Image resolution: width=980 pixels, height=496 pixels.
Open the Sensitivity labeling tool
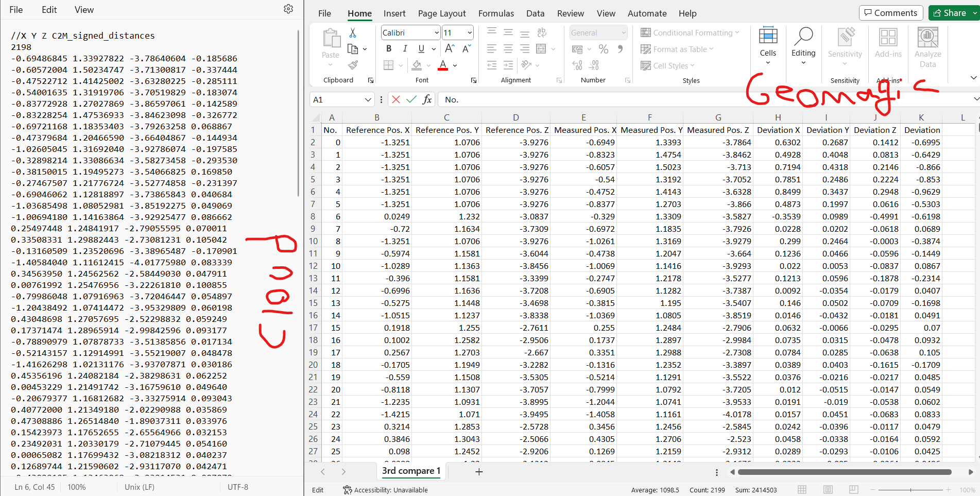pos(845,46)
